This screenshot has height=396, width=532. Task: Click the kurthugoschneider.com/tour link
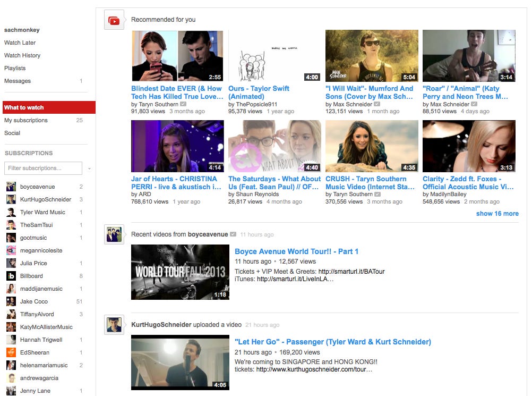coord(314,369)
